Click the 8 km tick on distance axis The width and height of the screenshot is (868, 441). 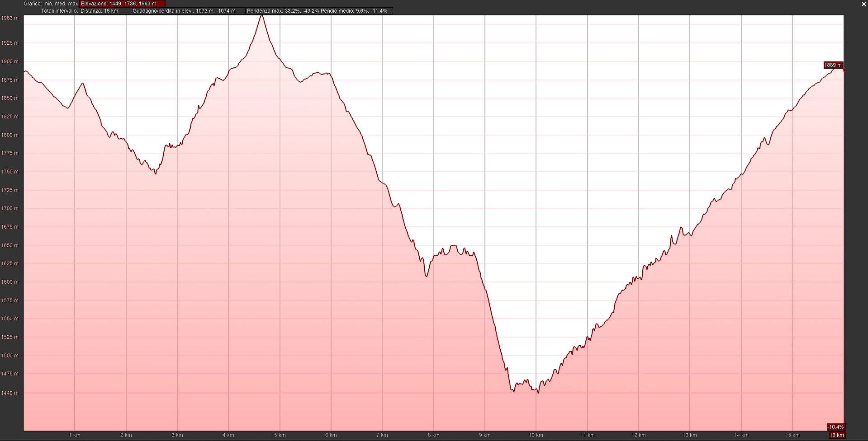click(433, 435)
